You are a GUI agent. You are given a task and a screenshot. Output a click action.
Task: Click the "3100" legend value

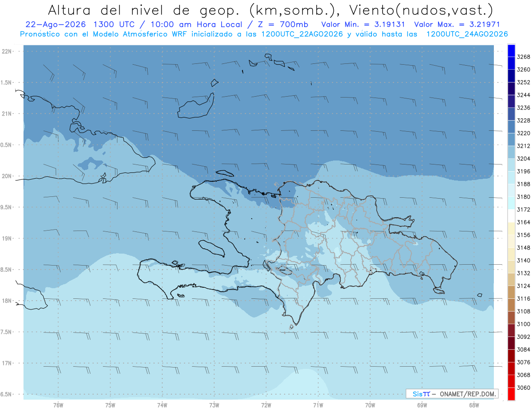[x=524, y=324]
